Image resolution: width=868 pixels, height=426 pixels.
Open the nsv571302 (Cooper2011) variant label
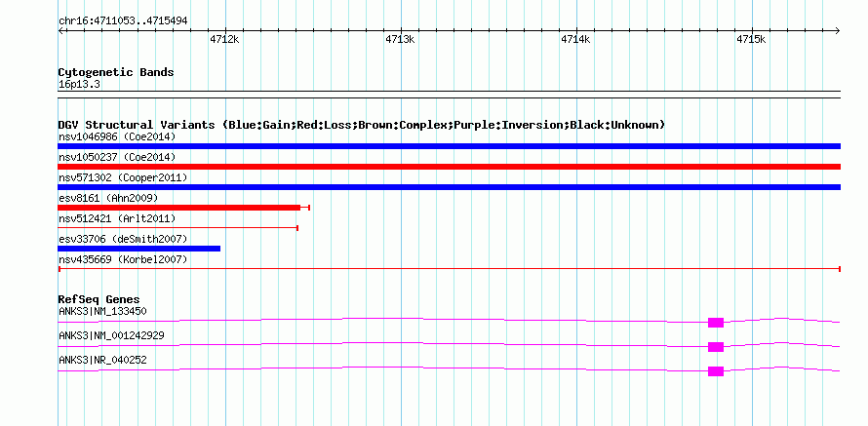pyautogui.click(x=123, y=177)
